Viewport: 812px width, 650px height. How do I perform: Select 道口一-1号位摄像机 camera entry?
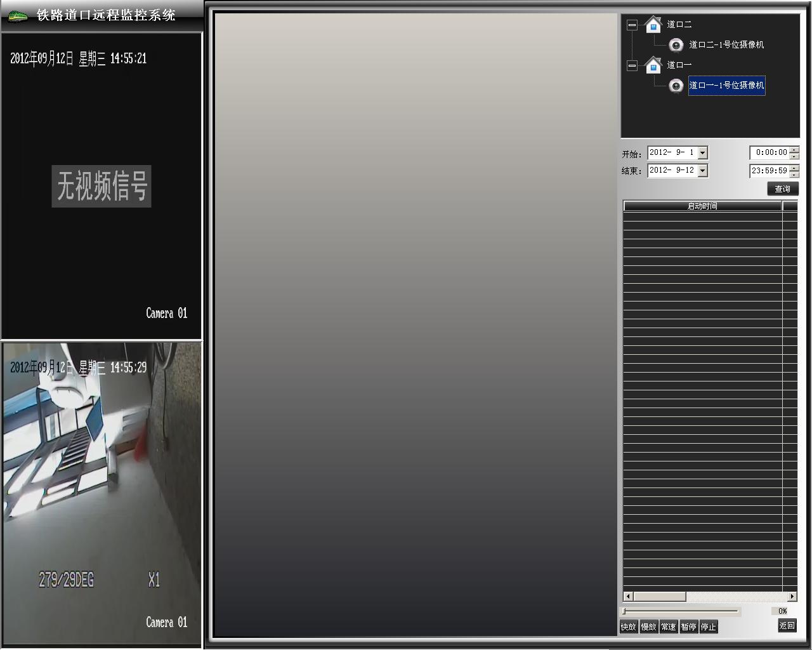click(726, 85)
